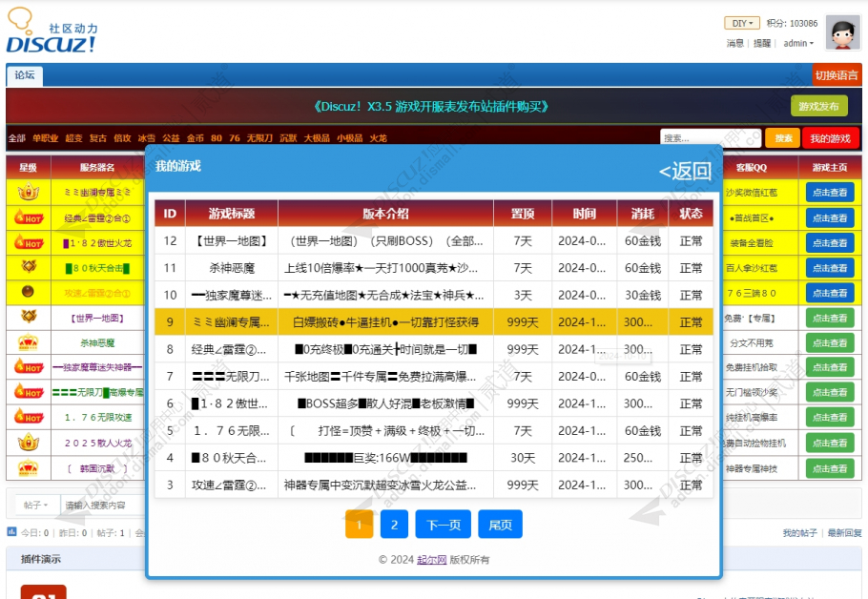The width and height of the screenshot is (868, 599).
Task: Open the DIY dropdown
Action: 742,23
